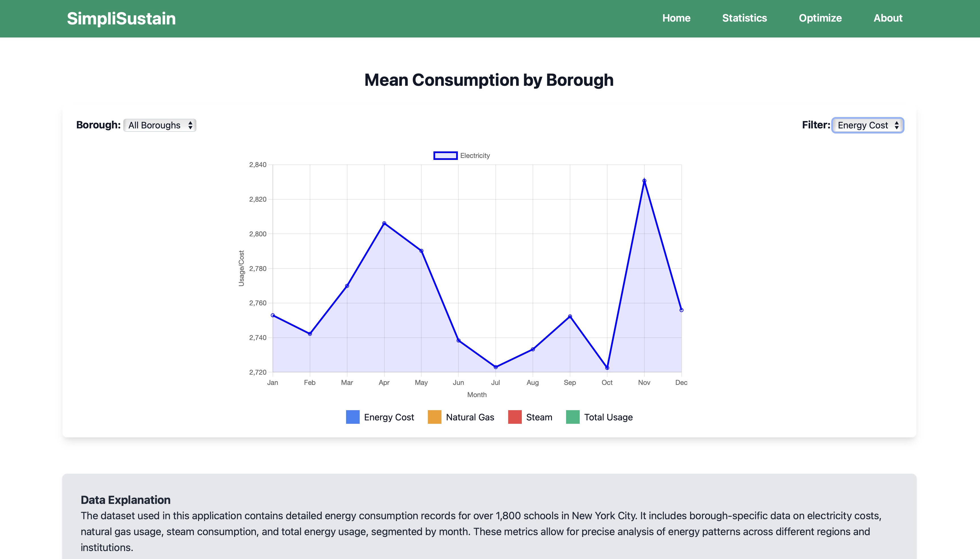
Task: Click the blue Energy Cost swatch
Action: [353, 417]
